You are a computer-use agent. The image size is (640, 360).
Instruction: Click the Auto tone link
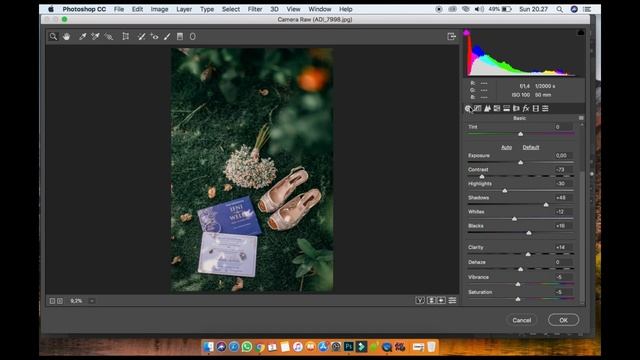[507, 147]
